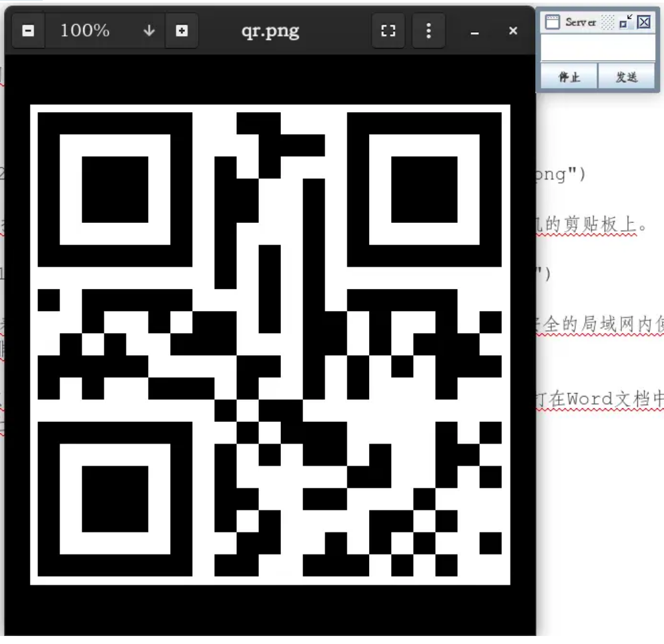The width and height of the screenshot is (664, 644).
Task: Click the text 的剪贴板上 in document
Action: (x=591, y=224)
